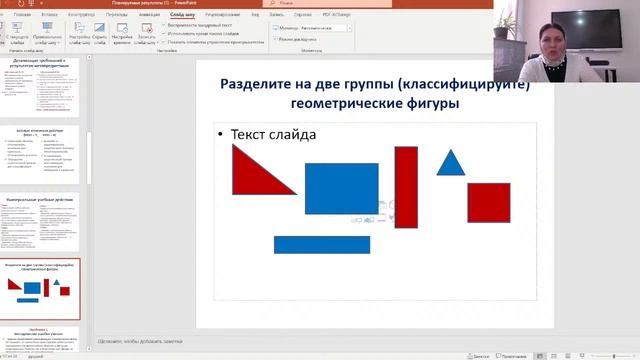Click the notes area to add notes
640x360 pixels.
(140, 341)
